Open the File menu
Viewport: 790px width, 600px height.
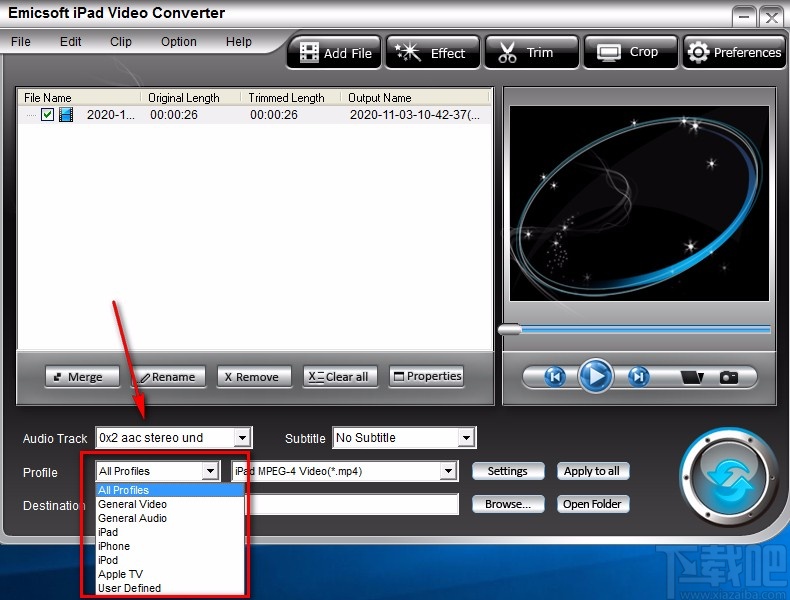[x=21, y=41]
